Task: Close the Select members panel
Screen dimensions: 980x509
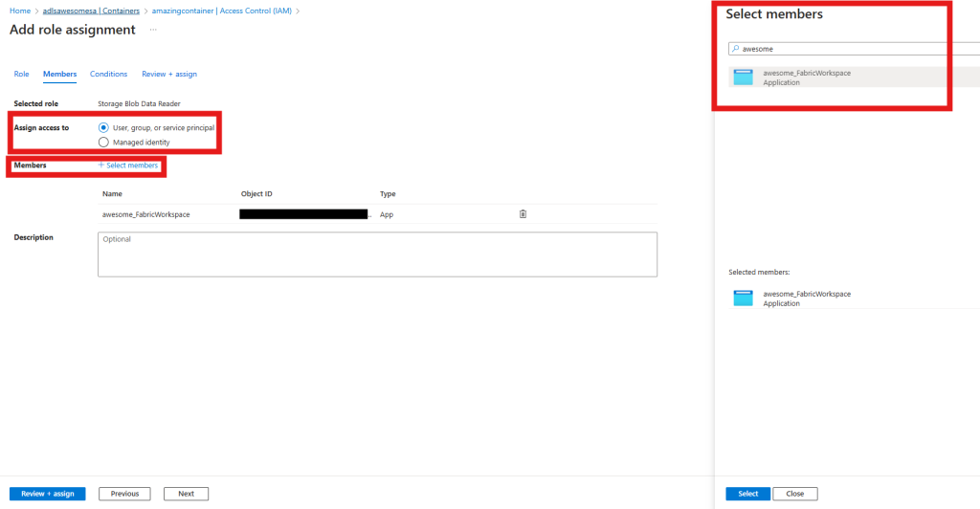Action: pos(795,494)
